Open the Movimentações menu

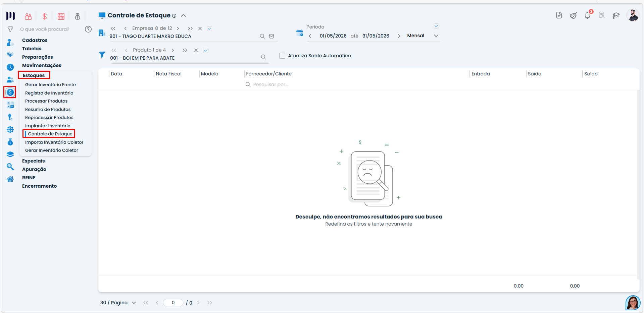click(42, 65)
